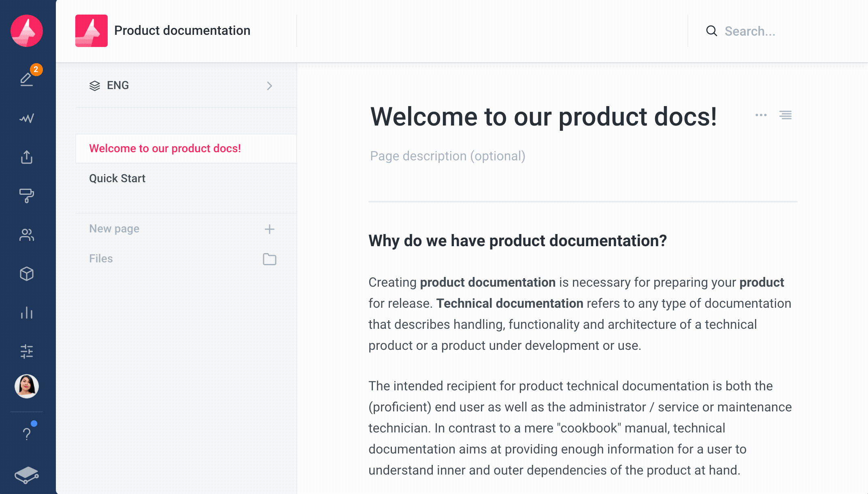
Task: Open the drafts pencil icon with badge
Action: [x=27, y=79]
